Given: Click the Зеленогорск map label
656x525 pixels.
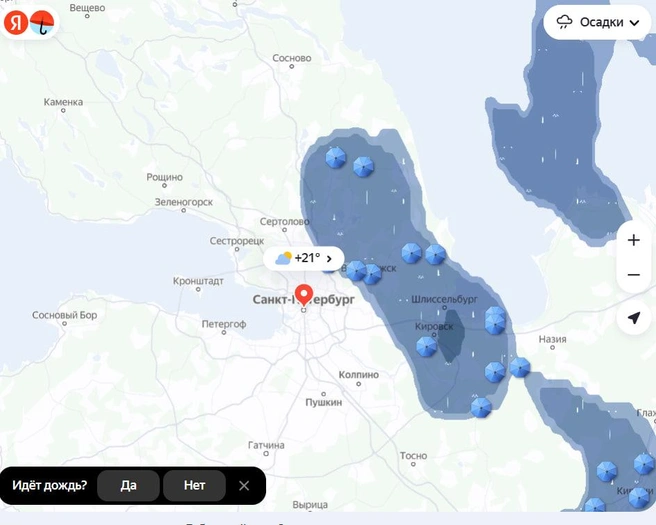Looking at the screenshot, I should (184, 202).
